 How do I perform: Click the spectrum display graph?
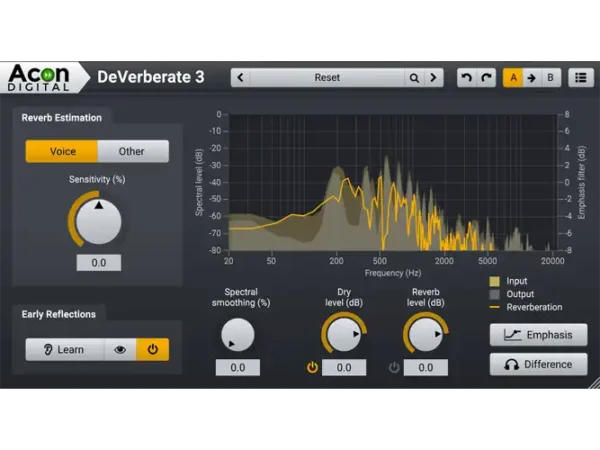[393, 183]
